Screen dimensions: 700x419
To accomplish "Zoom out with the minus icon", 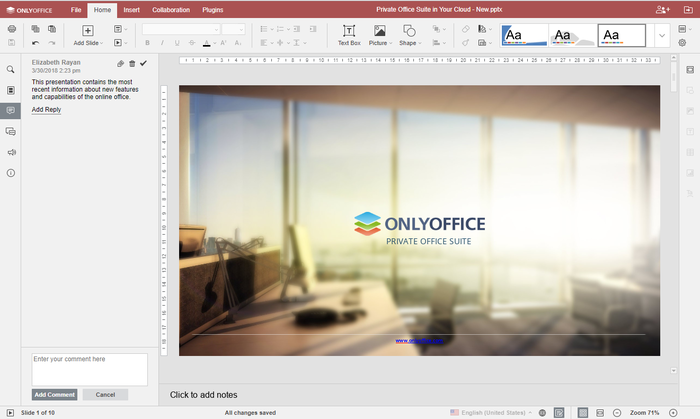I will (617, 413).
